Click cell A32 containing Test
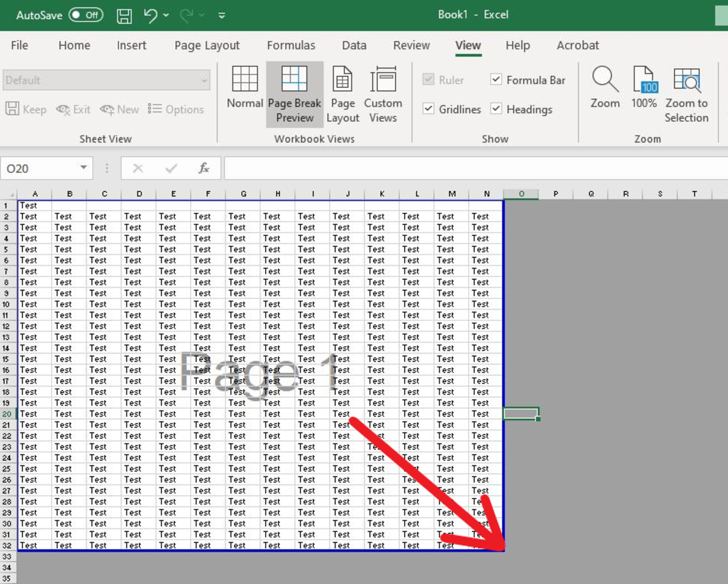Image resolution: width=728 pixels, height=584 pixels. pos(35,545)
